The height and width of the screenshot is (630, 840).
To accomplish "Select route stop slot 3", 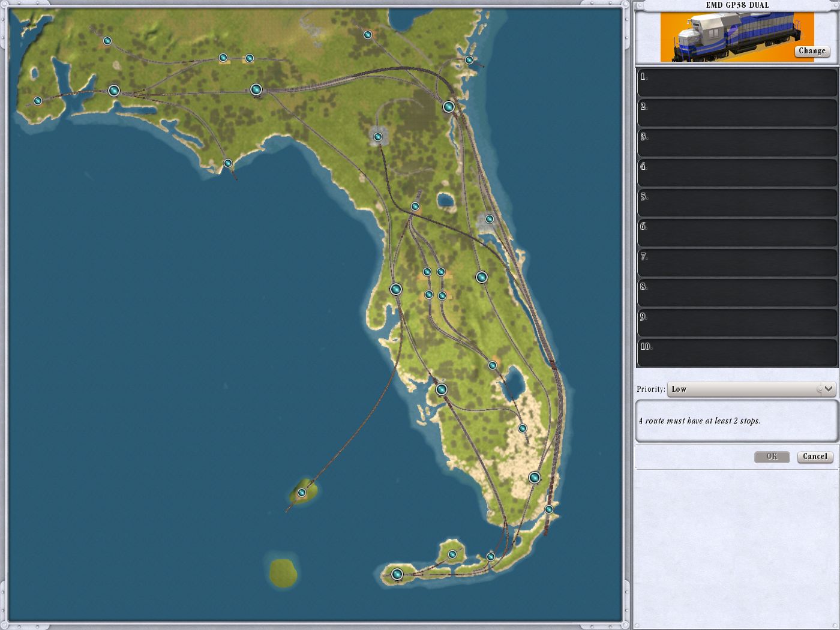I will pos(737,143).
